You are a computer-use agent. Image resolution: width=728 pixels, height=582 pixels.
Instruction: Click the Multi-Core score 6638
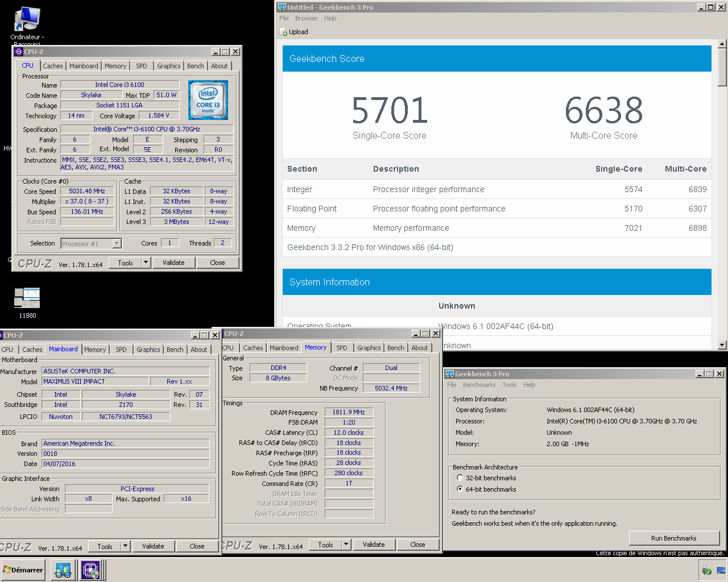[604, 110]
